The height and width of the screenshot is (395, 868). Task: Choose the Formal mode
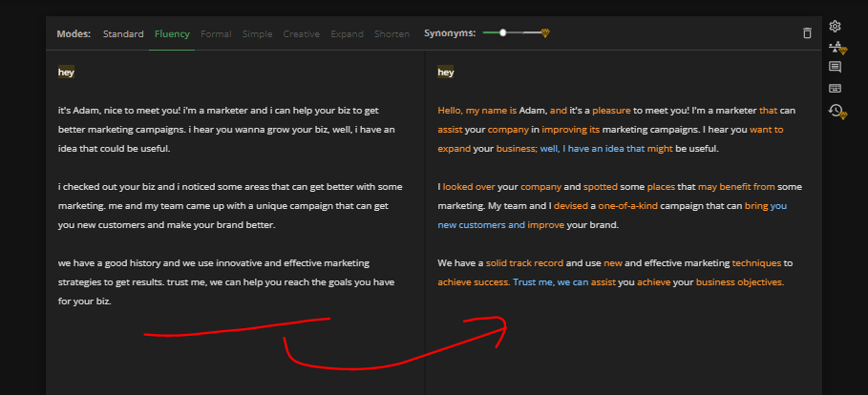pyautogui.click(x=216, y=33)
